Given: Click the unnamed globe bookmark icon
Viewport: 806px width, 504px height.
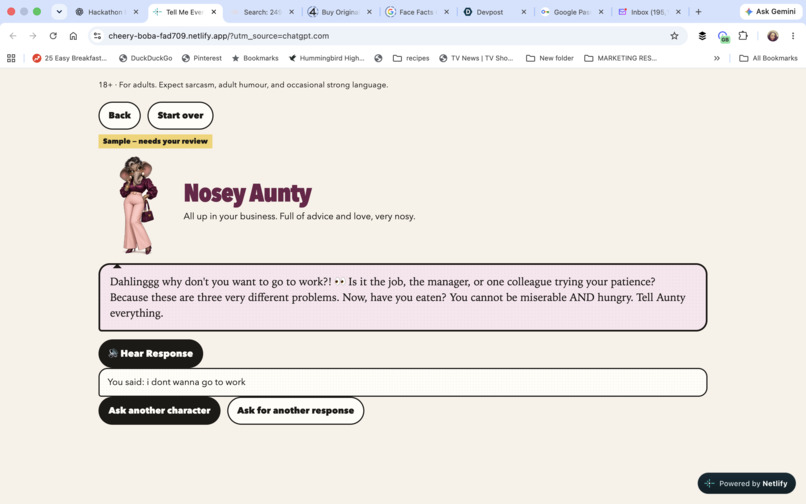Looking at the screenshot, I should point(378,58).
